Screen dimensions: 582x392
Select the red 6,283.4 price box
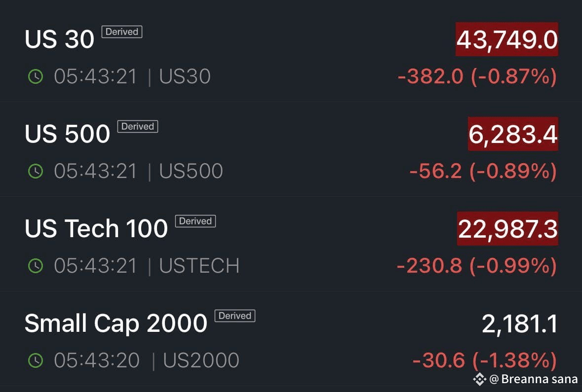coord(513,134)
